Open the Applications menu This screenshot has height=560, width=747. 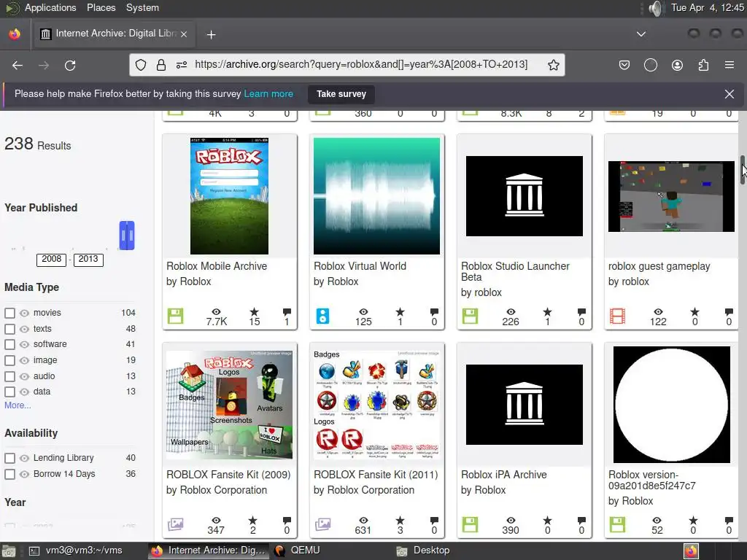[50, 7]
